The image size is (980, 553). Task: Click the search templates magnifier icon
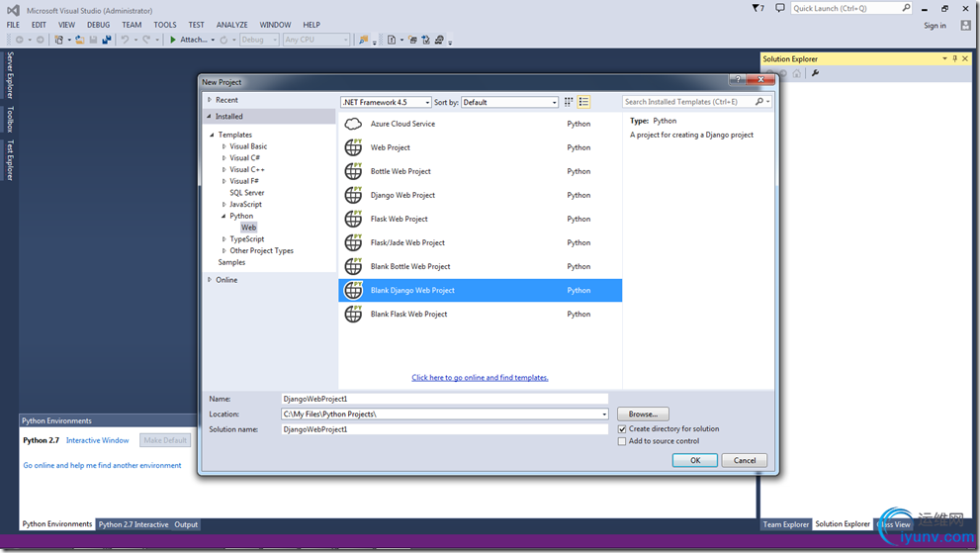click(x=759, y=101)
